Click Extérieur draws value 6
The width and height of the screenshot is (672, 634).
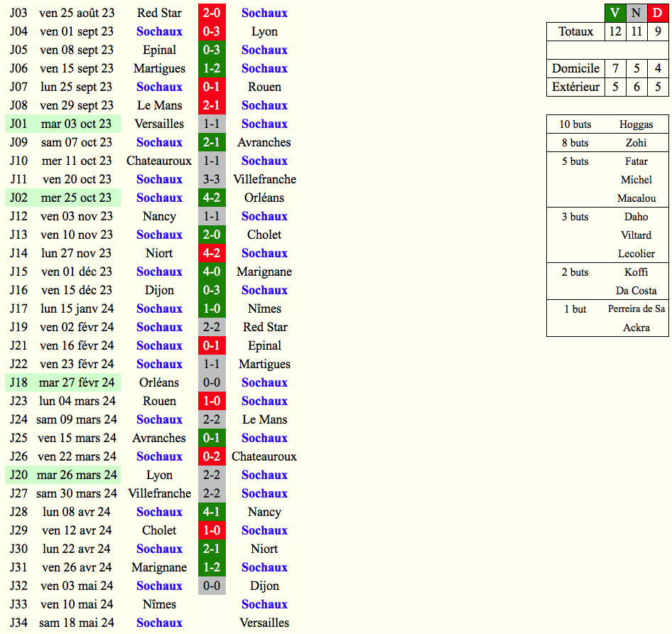(636, 87)
